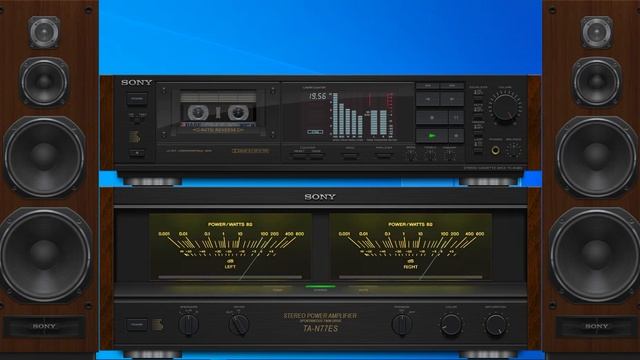Click the gold emblem beside amplifier POWER button
Screen dimensions: 640x360
tap(158, 325)
